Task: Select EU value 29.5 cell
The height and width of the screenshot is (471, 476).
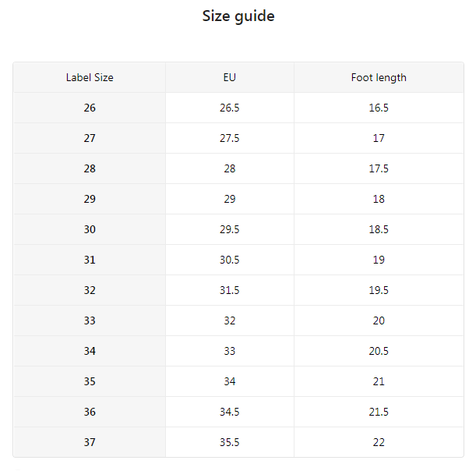Action: pyautogui.click(x=229, y=229)
